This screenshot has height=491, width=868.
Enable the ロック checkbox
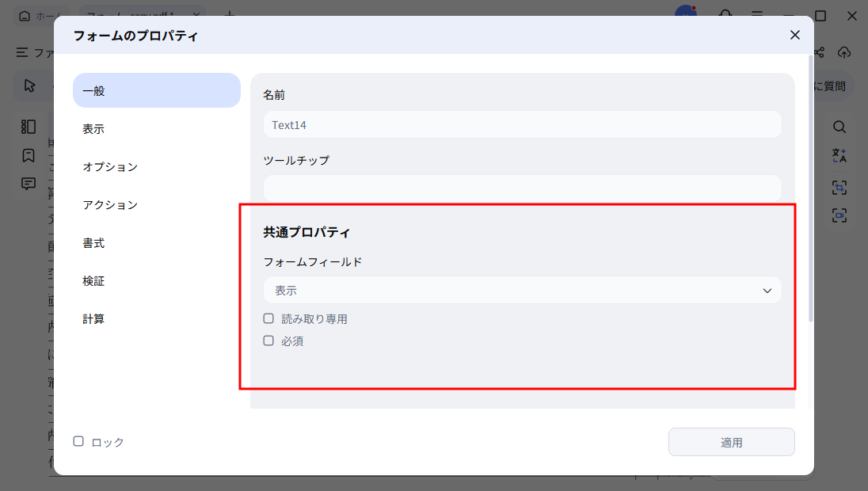(x=78, y=442)
